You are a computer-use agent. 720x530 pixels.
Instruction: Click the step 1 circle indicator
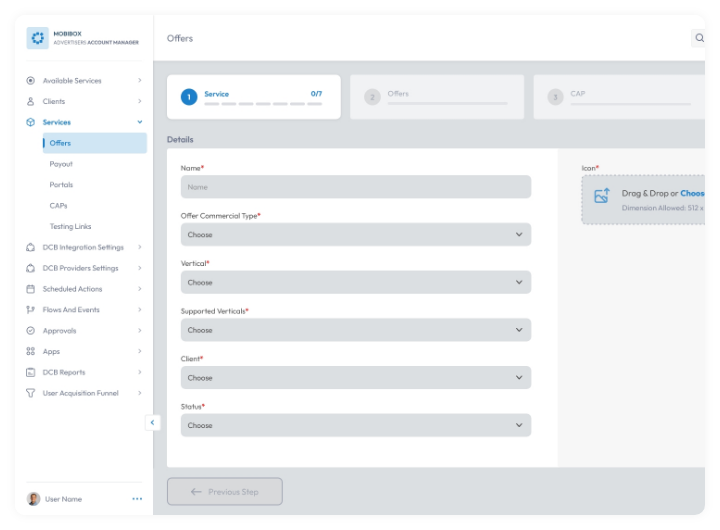(189, 97)
